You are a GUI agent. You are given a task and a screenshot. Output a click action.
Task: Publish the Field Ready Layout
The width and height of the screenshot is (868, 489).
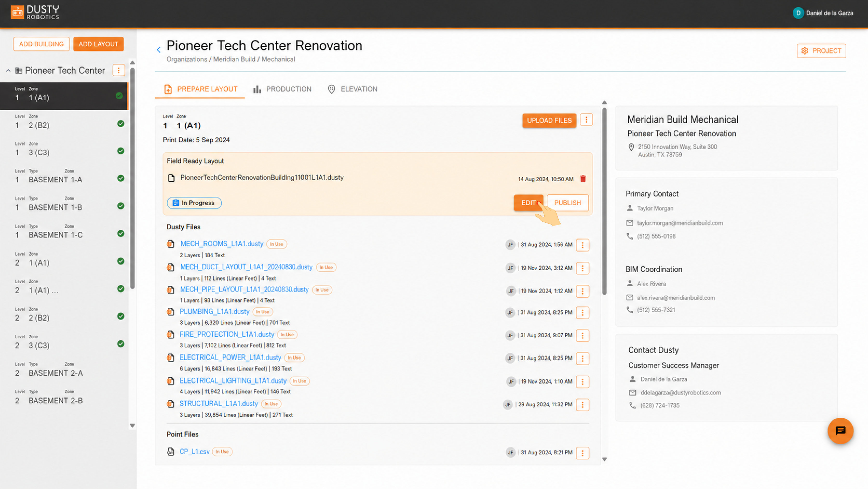[x=567, y=203]
